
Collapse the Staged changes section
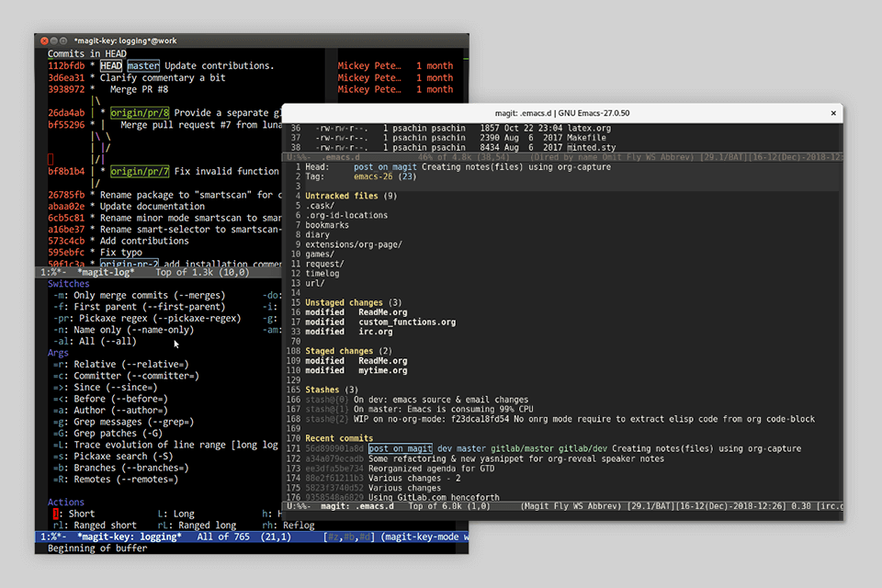349,351
